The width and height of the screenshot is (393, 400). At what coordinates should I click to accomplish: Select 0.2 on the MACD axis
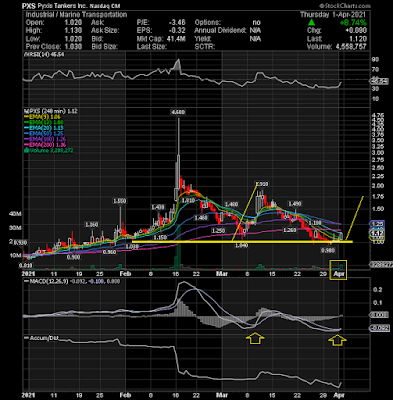[377, 290]
